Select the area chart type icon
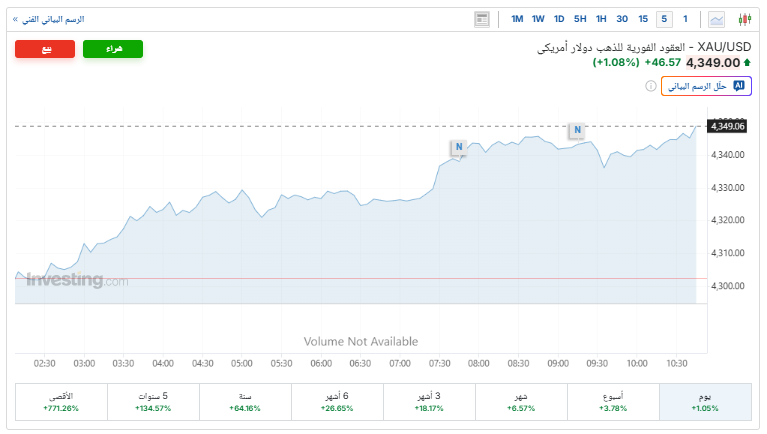 coord(717,19)
